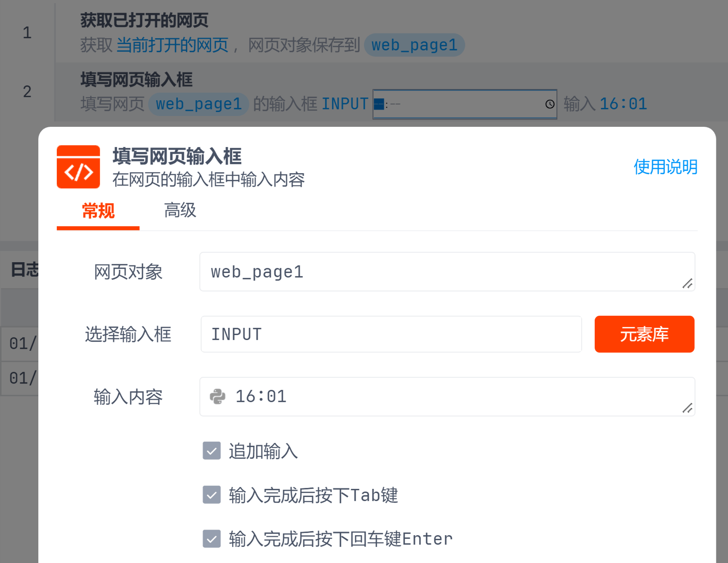Switch to the 常规 tab
728x563 pixels.
pyautogui.click(x=98, y=211)
